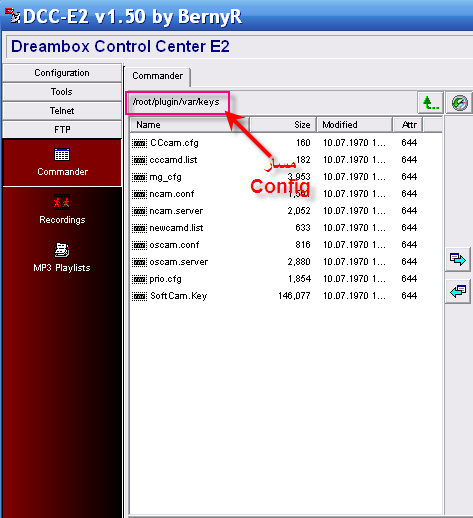Sort files by the Attr column
The height and width of the screenshot is (518, 473).
coord(408,125)
